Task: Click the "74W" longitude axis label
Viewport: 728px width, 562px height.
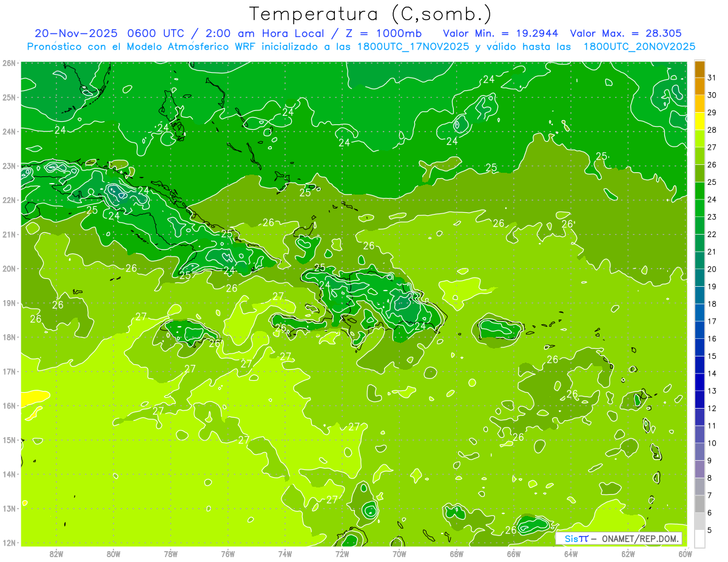Action: pyautogui.click(x=285, y=554)
